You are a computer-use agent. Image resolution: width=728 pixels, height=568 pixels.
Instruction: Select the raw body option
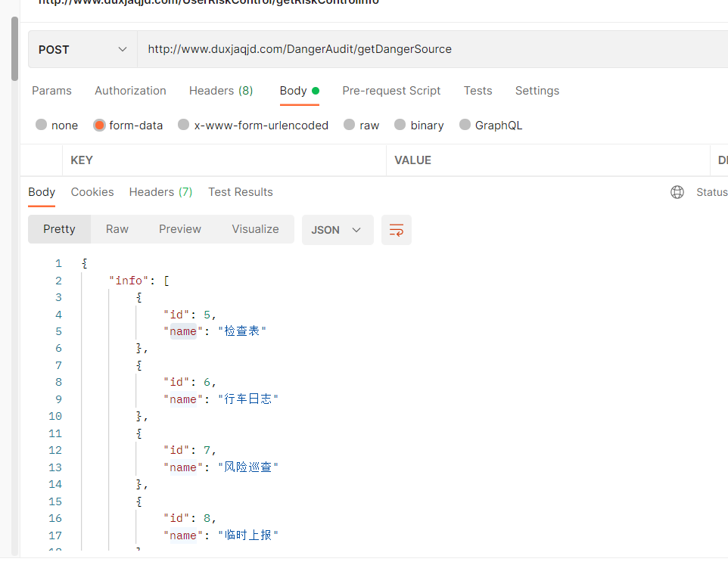tap(349, 125)
